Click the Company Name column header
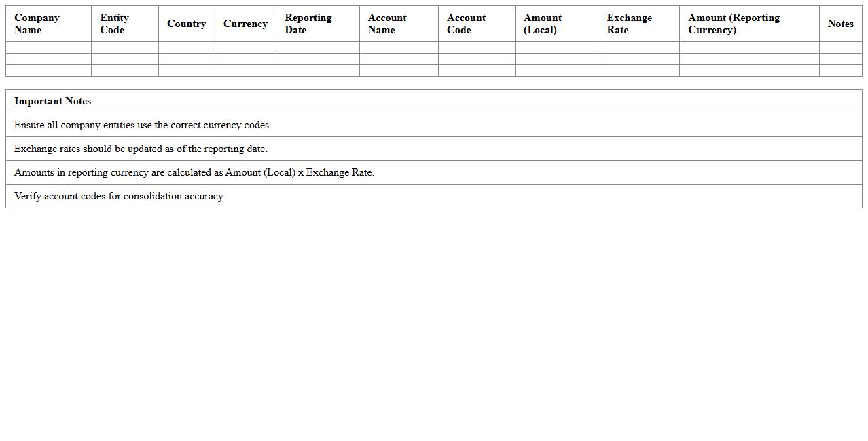 tap(37, 24)
